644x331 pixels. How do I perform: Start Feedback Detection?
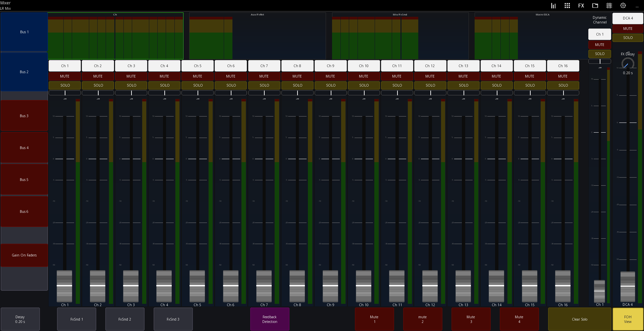(270, 319)
